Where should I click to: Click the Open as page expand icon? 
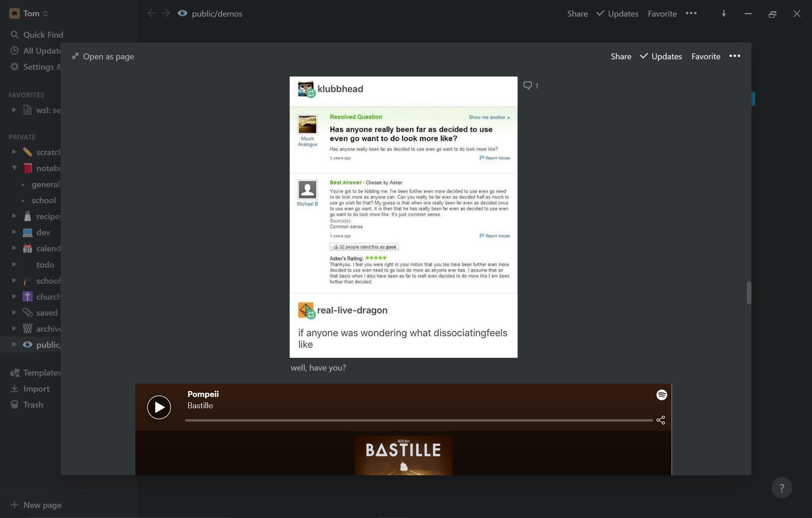click(76, 56)
